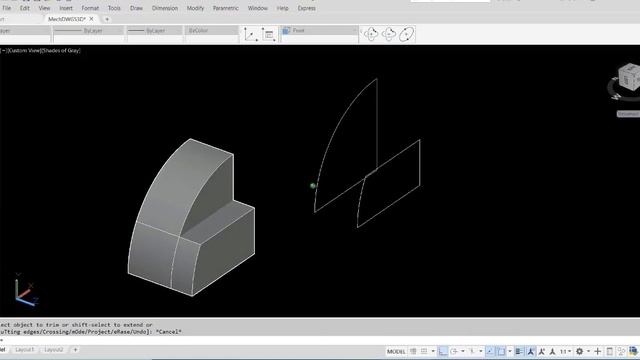This screenshot has height=360, width=640.
Task: Open the Shades of Gray visual style menu
Action: click(60, 51)
